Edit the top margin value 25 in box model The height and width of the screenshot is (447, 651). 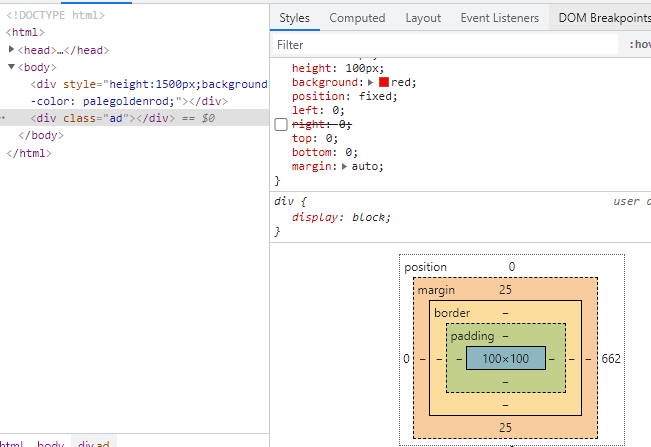coord(505,290)
